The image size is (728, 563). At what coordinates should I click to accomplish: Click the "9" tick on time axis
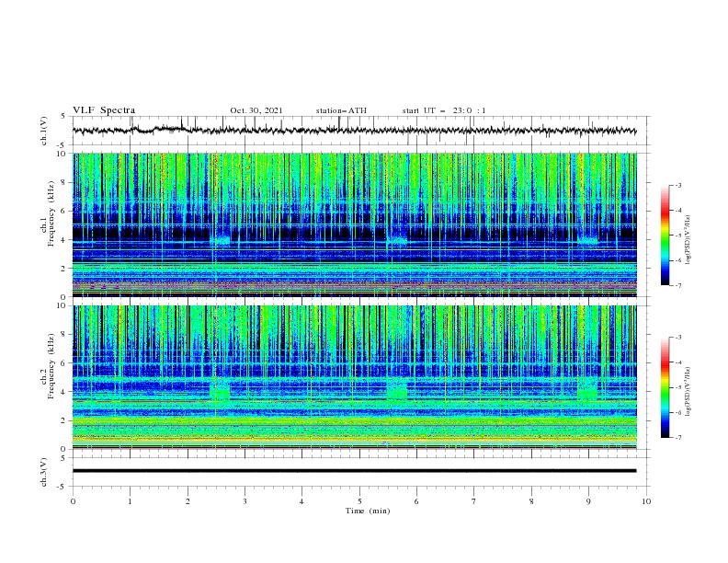point(588,501)
